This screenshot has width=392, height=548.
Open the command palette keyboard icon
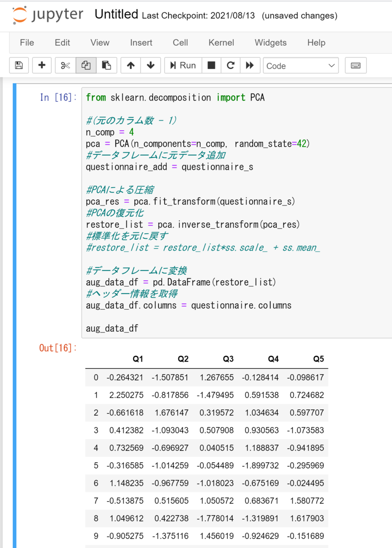(x=355, y=65)
